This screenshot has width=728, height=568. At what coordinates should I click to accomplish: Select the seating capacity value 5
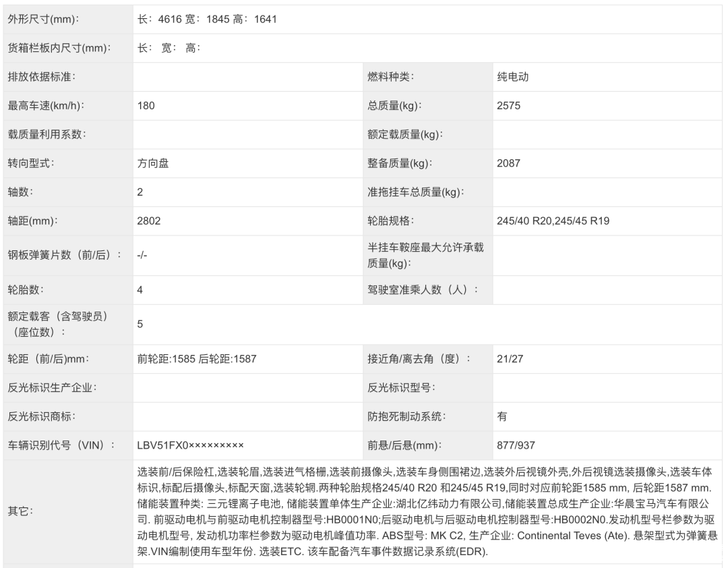(x=140, y=324)
